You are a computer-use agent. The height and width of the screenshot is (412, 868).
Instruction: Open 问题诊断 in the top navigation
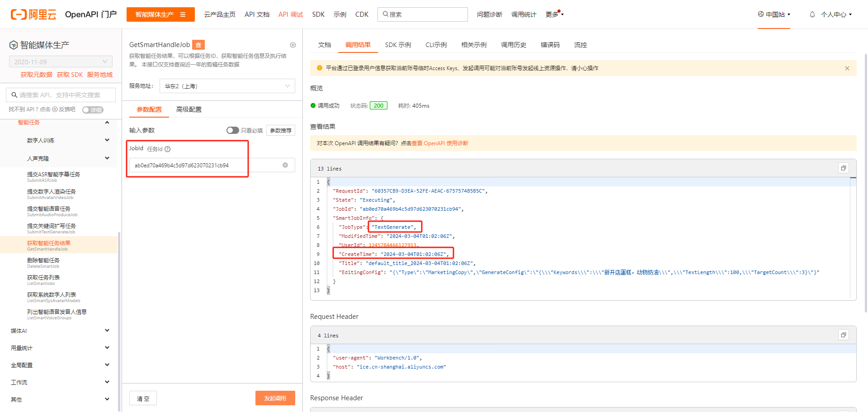[490, 14]
